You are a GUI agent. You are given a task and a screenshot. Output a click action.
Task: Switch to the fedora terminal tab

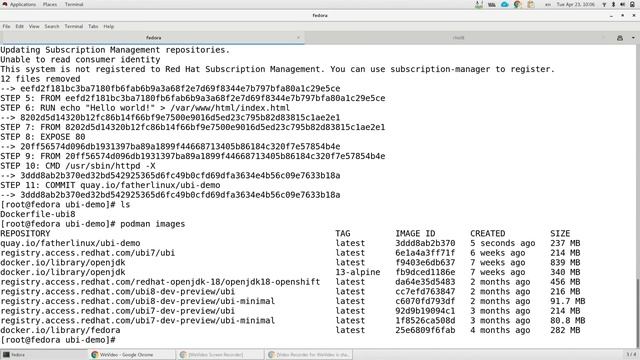pos(152,38)
